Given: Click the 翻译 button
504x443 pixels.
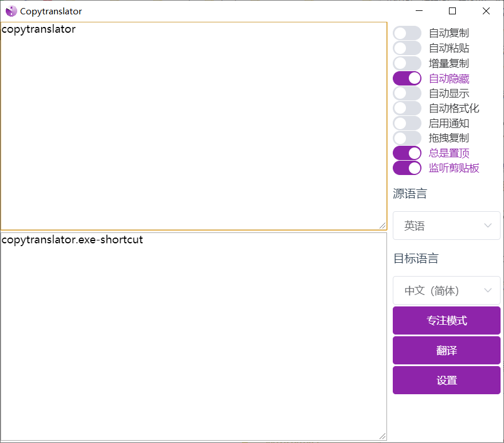Looking at the screenshot, I should [x=447, y=351].
